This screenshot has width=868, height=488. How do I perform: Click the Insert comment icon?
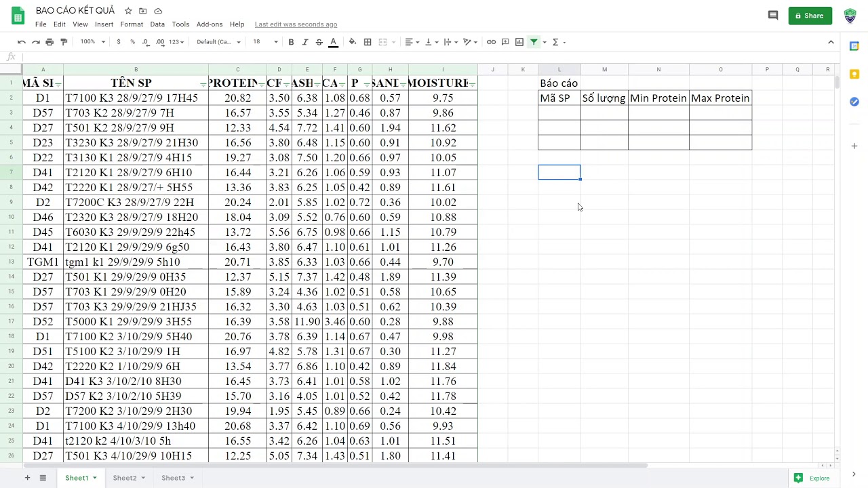505,42
